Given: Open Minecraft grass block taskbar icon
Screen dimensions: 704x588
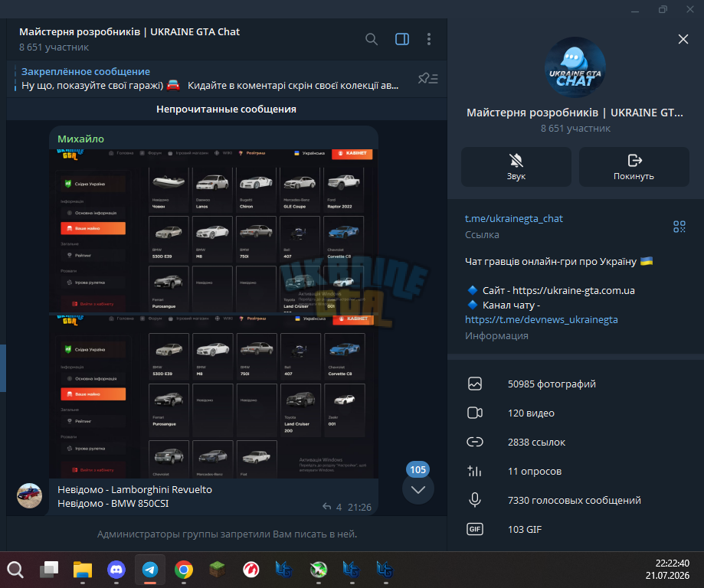Looking at the screenshot, I should 218,570.
